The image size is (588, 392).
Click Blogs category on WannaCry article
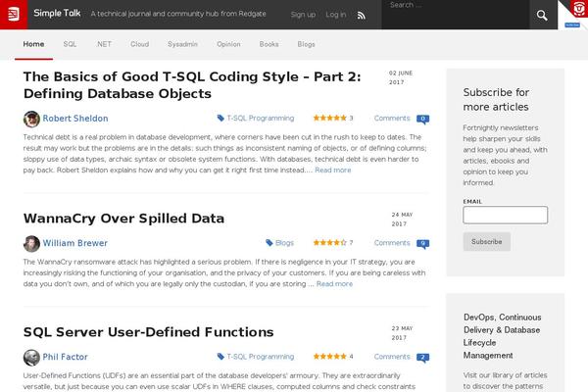pyautogui.click(x=284, y=243)
